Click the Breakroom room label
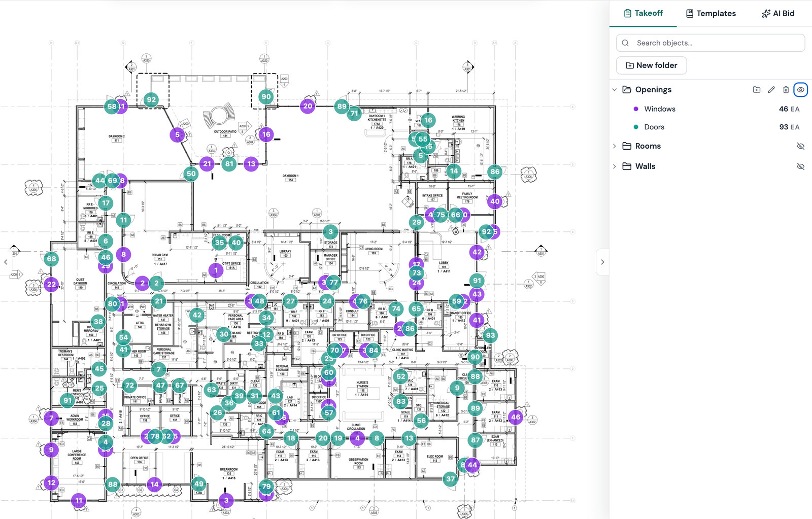This screenshot has width=812, height=519. [x=229, y=469]
